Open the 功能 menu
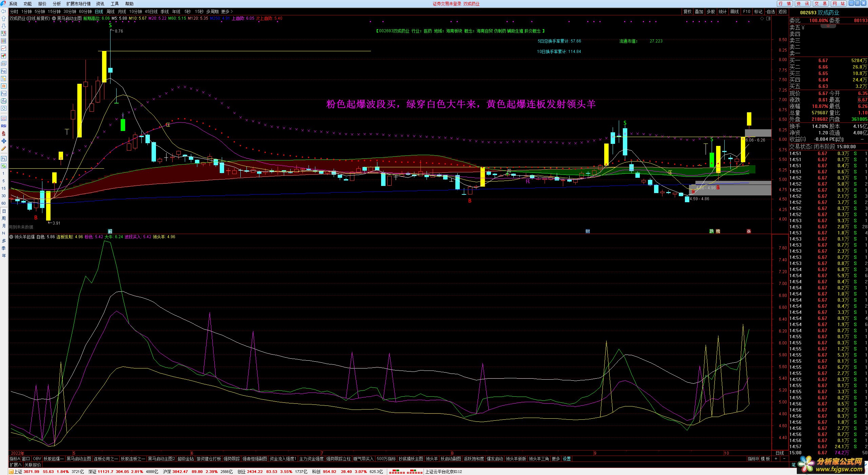868x475 pixels. [x=28, y=4]
